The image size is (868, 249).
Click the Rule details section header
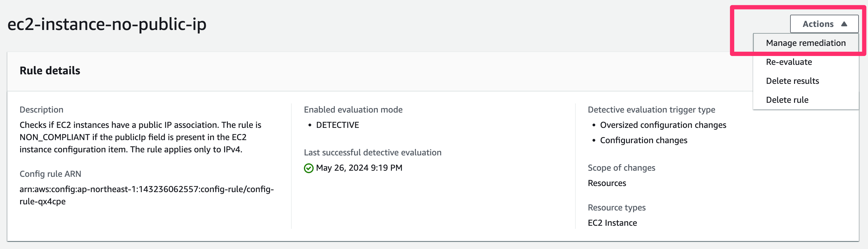[x=50, y=71]
